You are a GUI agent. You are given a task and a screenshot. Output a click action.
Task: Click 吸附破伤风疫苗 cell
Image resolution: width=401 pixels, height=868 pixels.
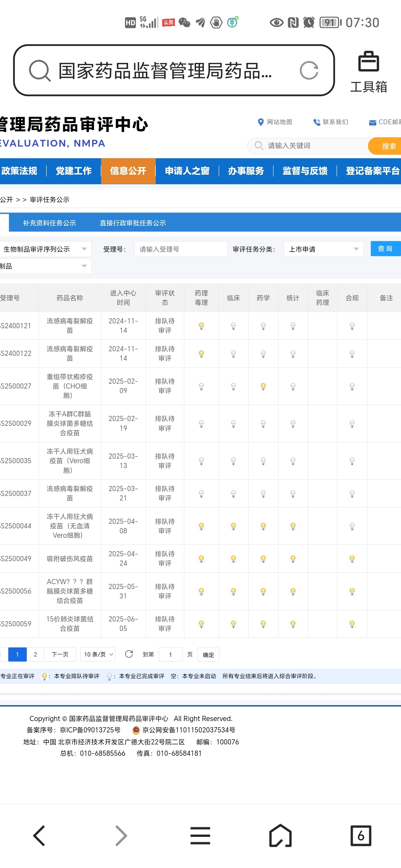coord(70,559)
